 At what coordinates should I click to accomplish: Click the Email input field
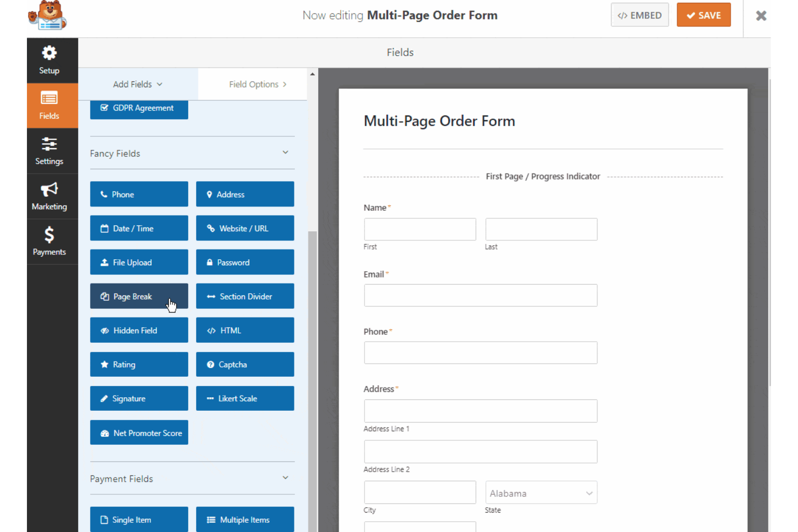pyautogui.click(x=480, y=295)
